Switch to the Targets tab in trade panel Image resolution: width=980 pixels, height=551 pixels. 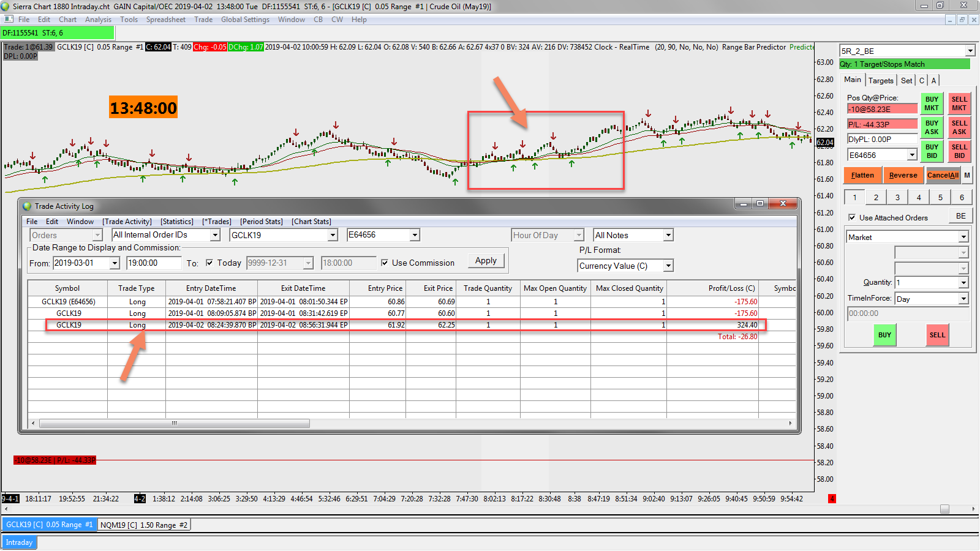881,80
